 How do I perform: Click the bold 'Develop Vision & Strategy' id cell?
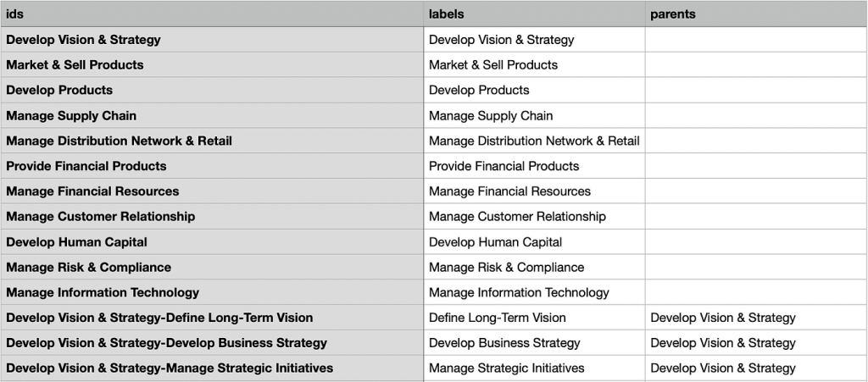pos(212,40)
